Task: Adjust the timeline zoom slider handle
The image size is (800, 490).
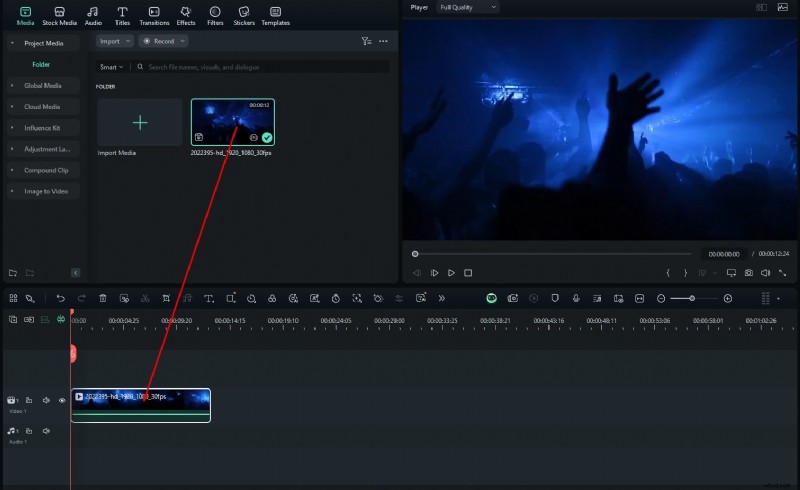Action: pos(692,299)
